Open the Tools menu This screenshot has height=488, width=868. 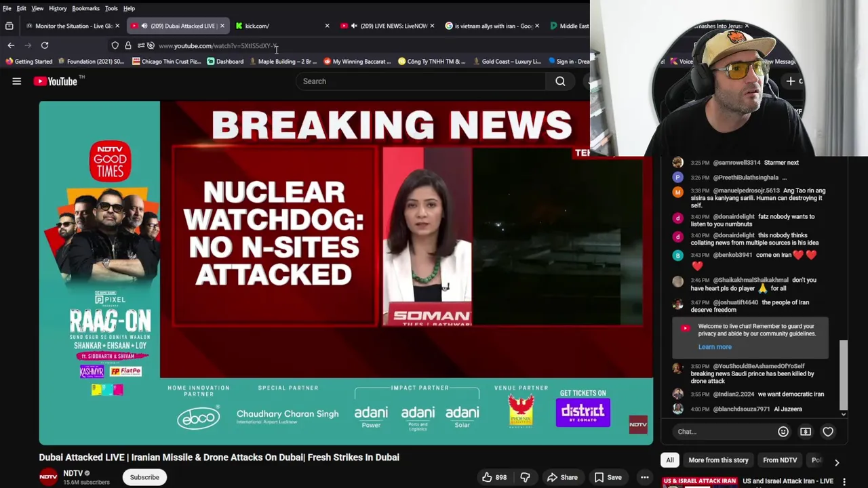point(111,8)
